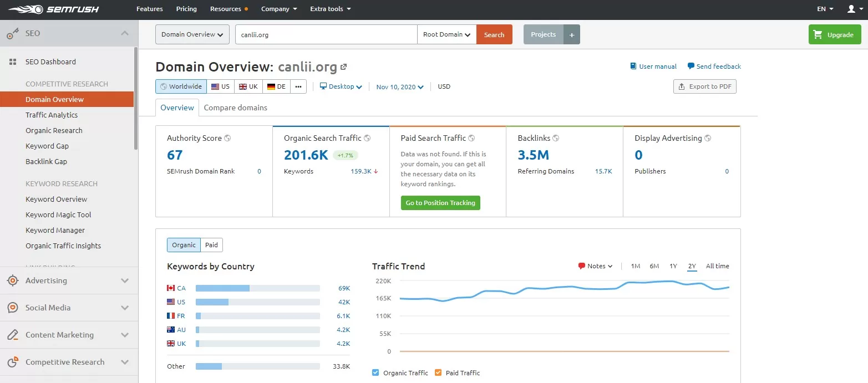This screenshot has height=383, width=868.
Task: Click the Canada flag icon
Action: pyautogui.click(x=171, y=288)
